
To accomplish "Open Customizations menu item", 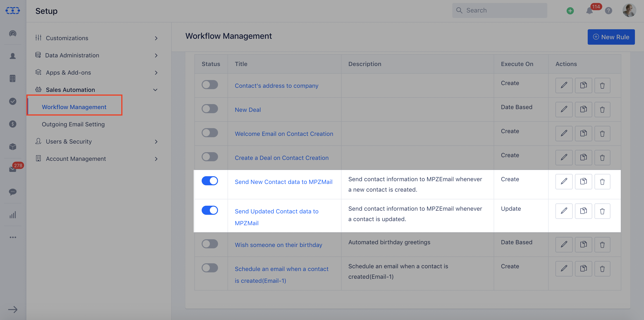I will 67,38.
